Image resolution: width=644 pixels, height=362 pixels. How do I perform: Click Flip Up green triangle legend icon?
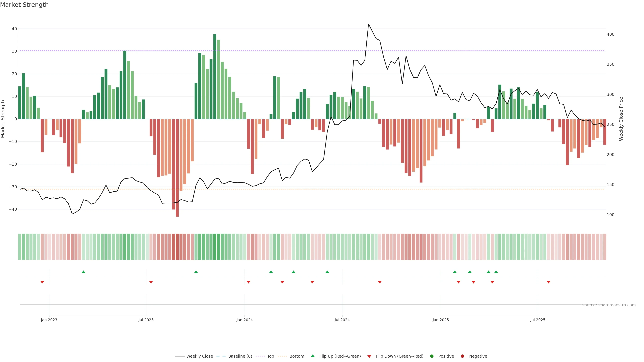point(312,356)
